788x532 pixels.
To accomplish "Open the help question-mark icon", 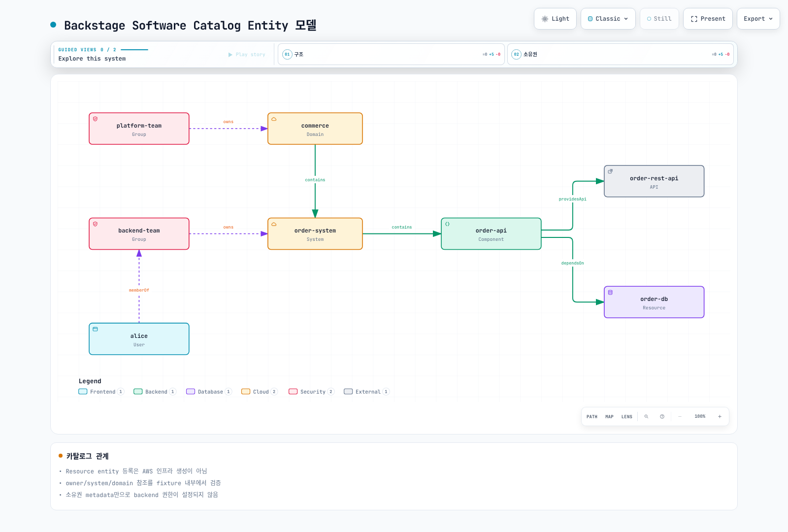I will point(662,417).
